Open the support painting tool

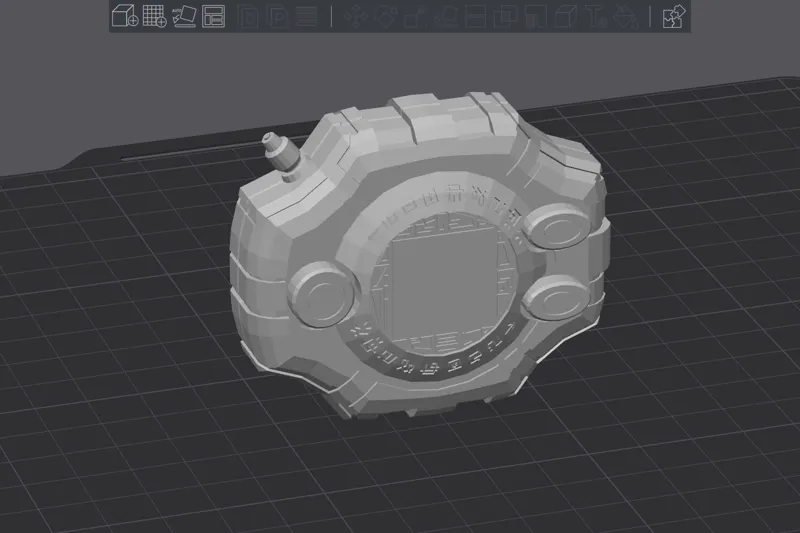click(x=535, y=16)
